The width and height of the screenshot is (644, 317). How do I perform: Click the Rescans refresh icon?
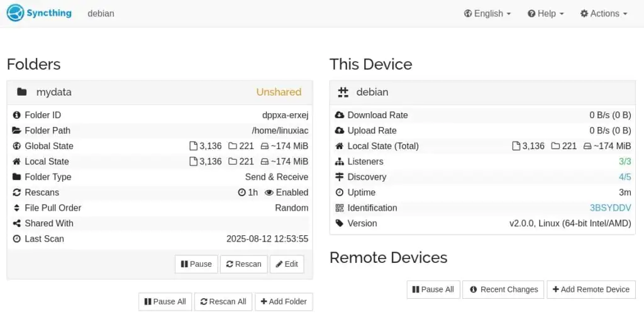17,192
